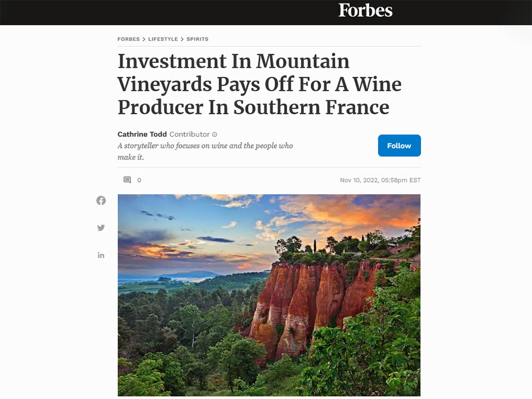Click the article headline about mountain vineyards

pyautogui.click(x=260, y=84)
